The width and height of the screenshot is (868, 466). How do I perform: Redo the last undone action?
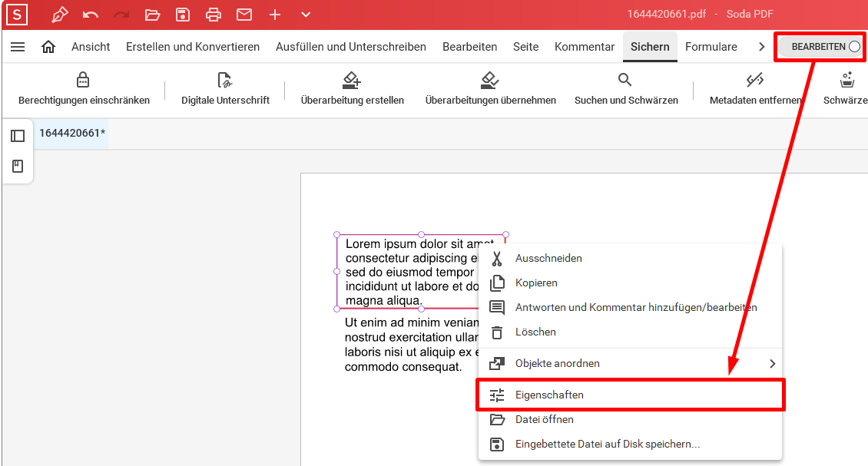point(121,15)
